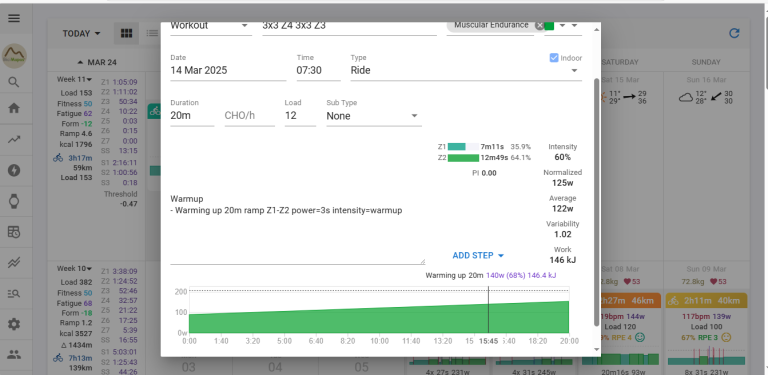The height and width of the screenshot is (375, 768).
Task: Click the Time field 07:30
Action: [x=318, y=70]
